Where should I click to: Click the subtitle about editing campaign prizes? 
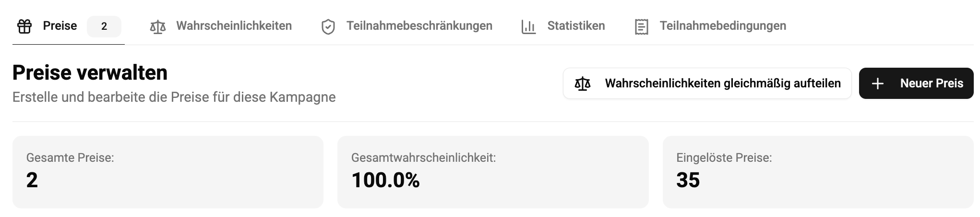pos(174,97)
